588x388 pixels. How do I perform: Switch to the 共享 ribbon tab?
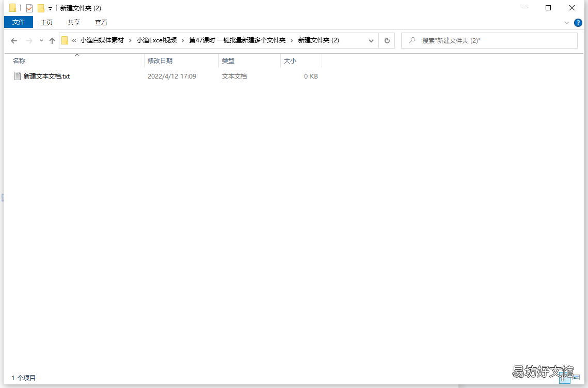coord(73,23)
